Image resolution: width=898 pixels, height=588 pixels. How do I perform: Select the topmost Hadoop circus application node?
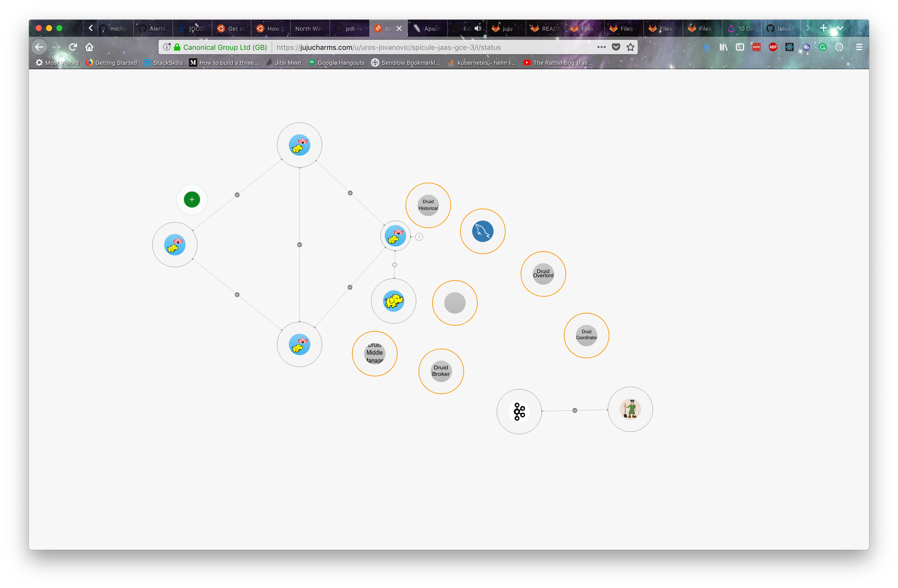click(300, 145)
